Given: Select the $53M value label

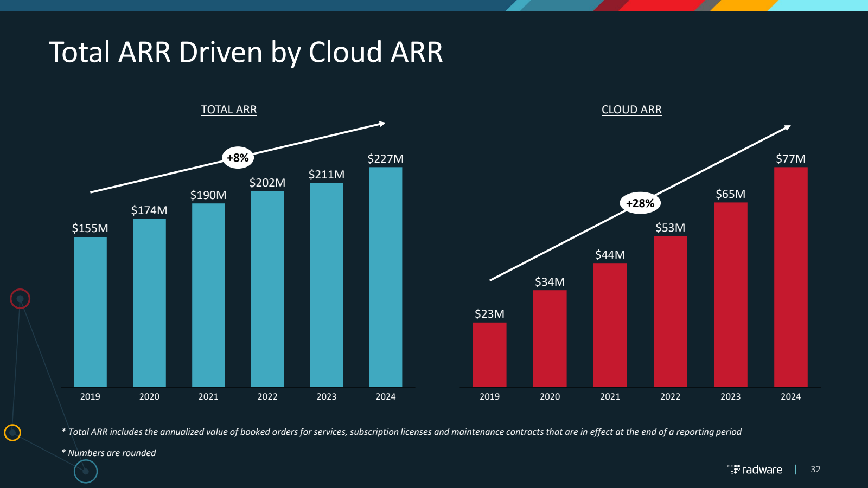Looking at the screenshot, I should pos(670,228).
